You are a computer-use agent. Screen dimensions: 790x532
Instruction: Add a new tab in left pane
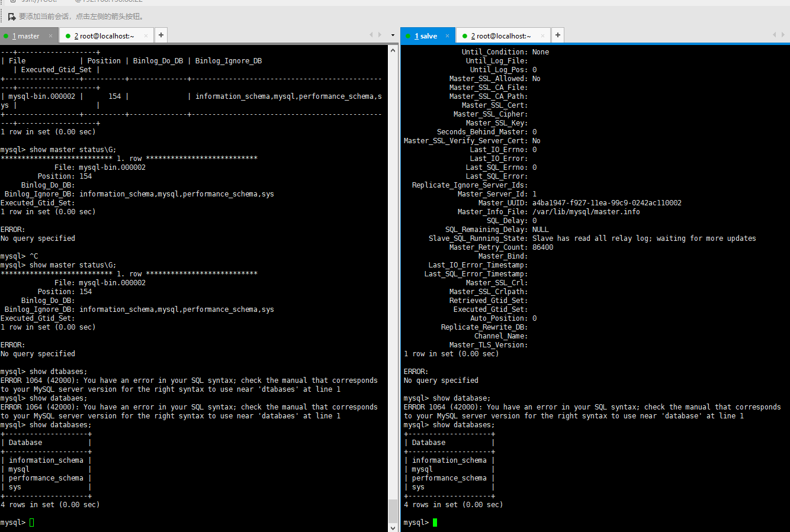click(x=160, y=36)
